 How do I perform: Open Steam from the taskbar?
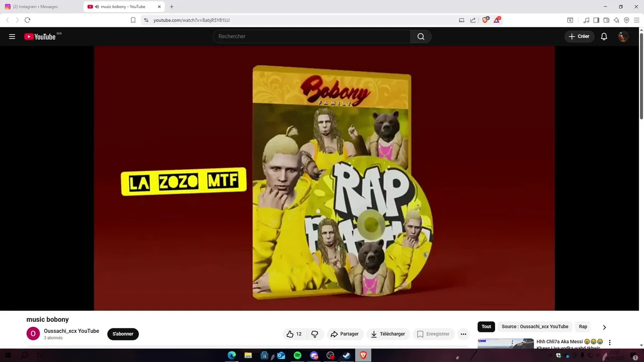[x=347, y=355]
